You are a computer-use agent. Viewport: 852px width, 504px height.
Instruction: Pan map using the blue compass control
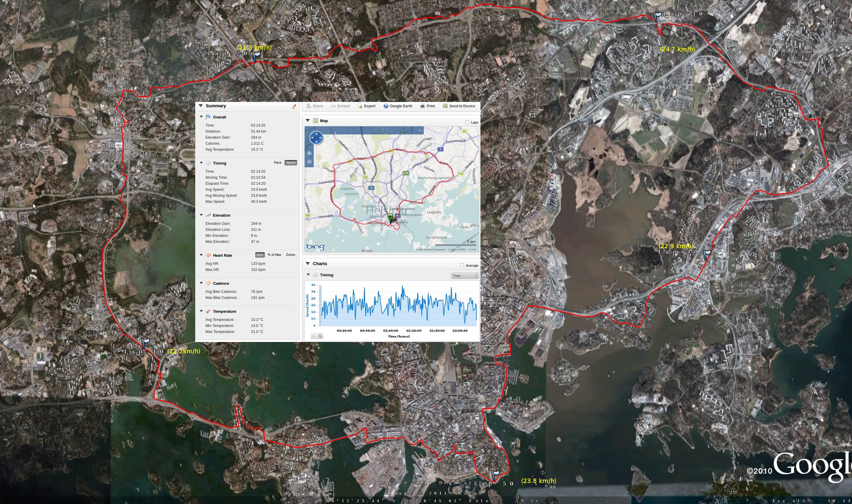316,138
